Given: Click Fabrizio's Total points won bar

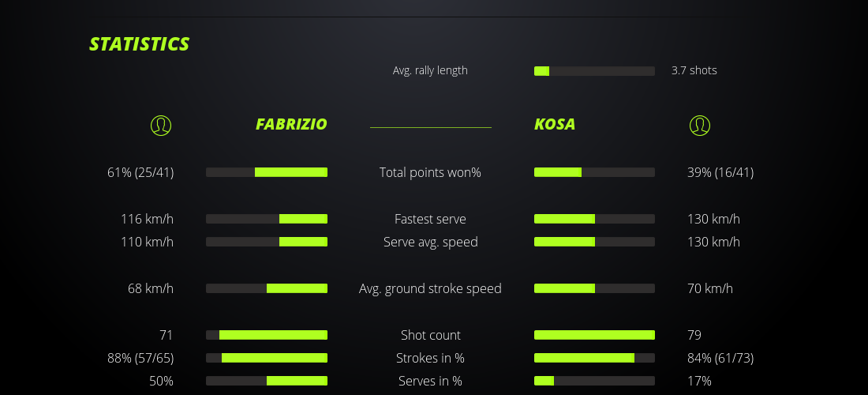Looking at the screenshot, I should [267, 172].
